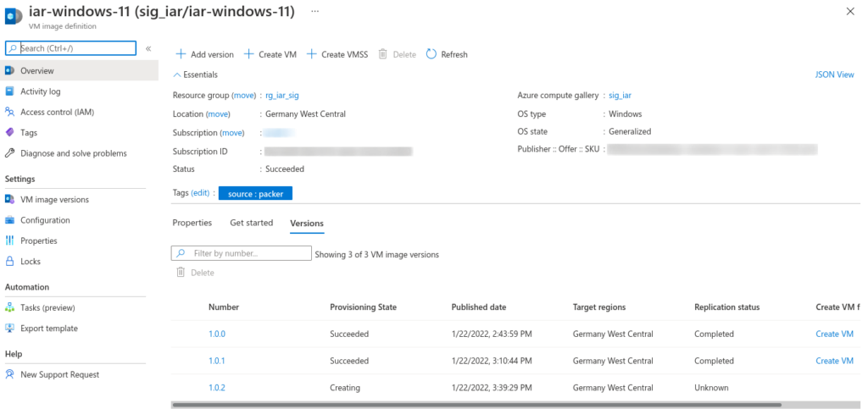
Task: Click the Locks padlock icon
Action: (x=9, y=261)
